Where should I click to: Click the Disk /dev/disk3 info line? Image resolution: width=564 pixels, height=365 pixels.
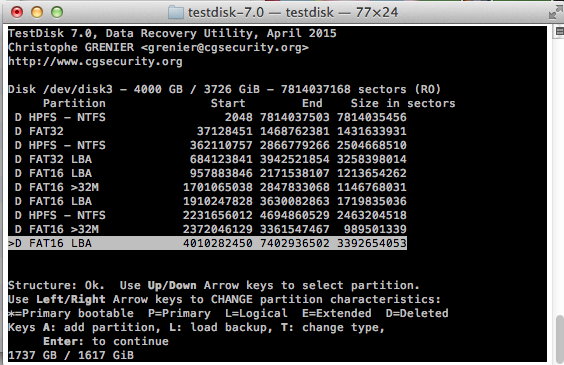[x=224, y=89]
